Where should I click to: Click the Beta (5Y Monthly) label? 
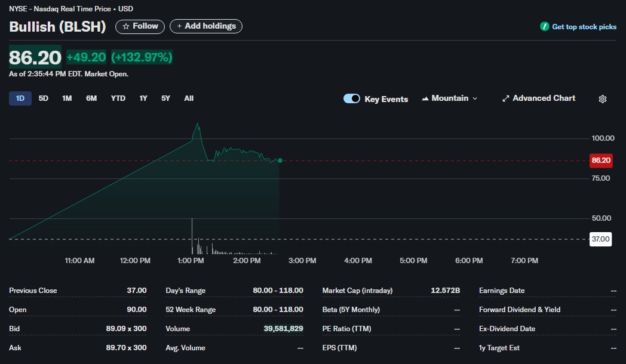pos(351,310)
